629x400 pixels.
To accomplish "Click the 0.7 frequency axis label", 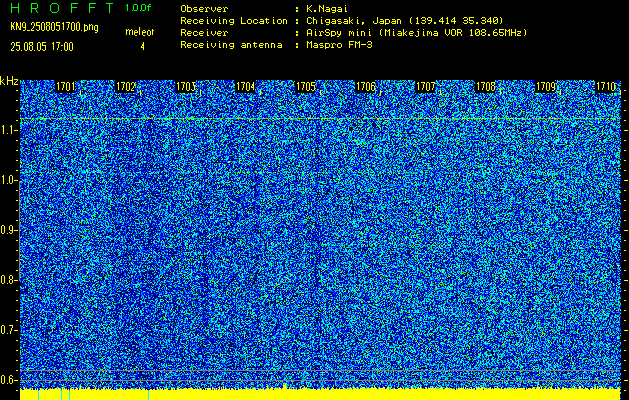I will click(x=8, y=330).
